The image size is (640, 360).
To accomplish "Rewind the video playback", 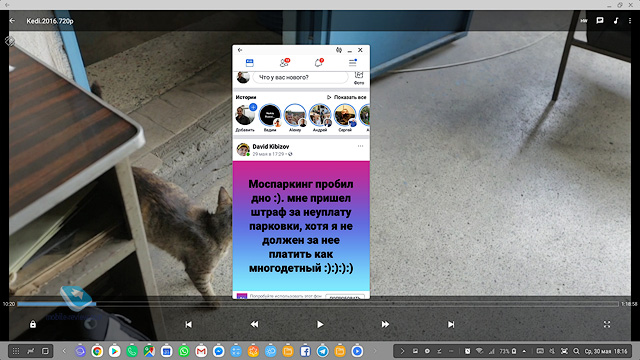I will pos(254,324).
